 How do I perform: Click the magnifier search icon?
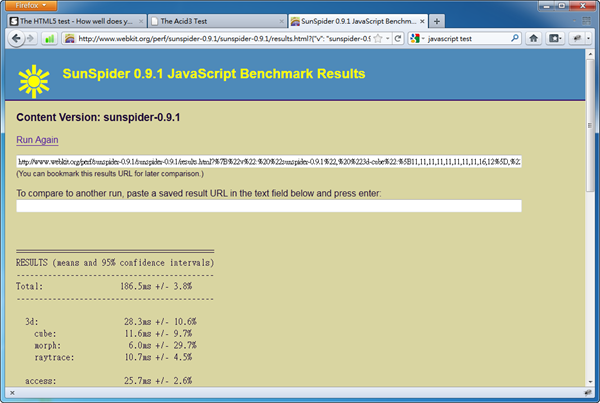[515, 38]
